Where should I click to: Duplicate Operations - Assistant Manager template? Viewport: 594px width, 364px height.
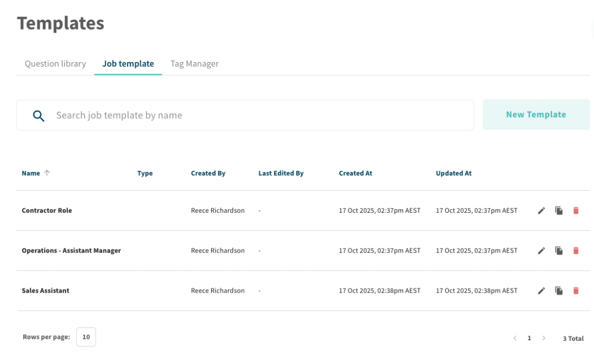[559, 250]
